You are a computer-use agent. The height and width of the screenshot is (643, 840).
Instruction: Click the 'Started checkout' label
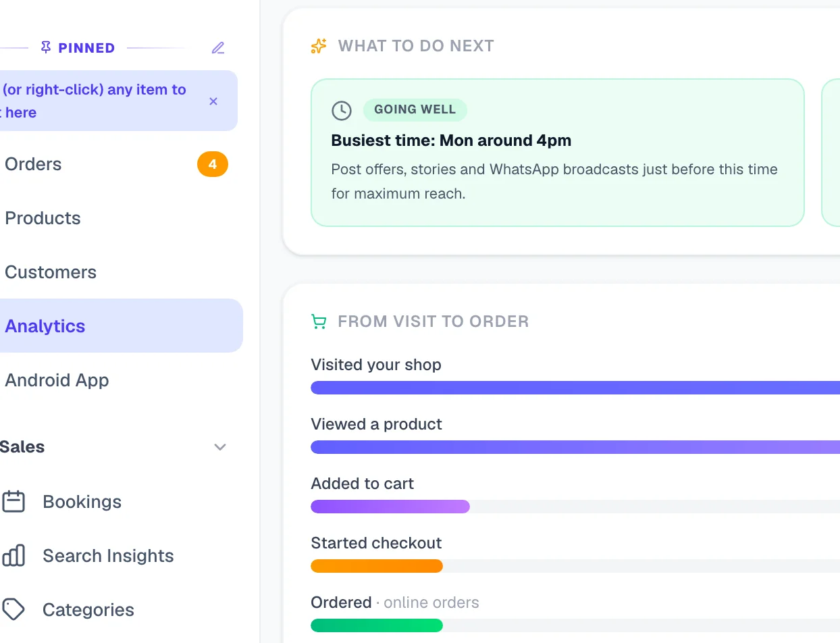(x=376, y=543)
